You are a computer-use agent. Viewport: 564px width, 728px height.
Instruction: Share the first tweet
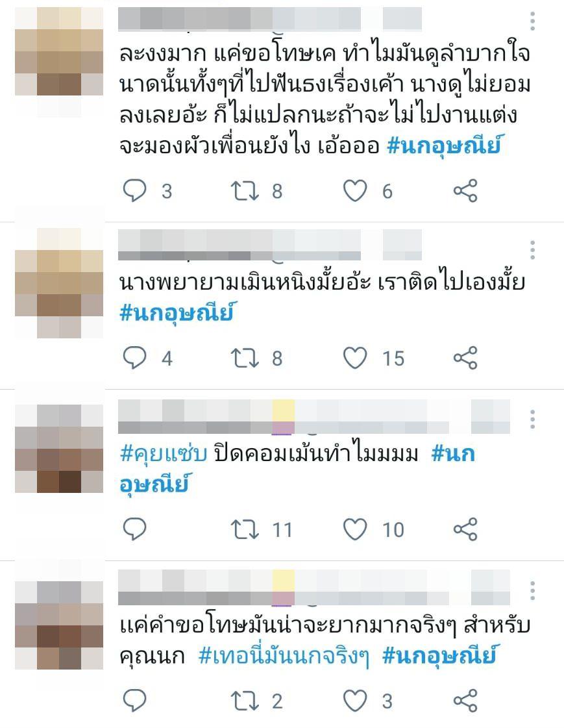(465, 191)
